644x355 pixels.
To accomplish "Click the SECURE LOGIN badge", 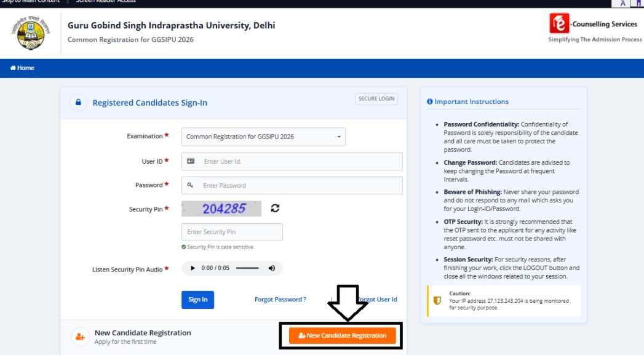I will [376, 98].
